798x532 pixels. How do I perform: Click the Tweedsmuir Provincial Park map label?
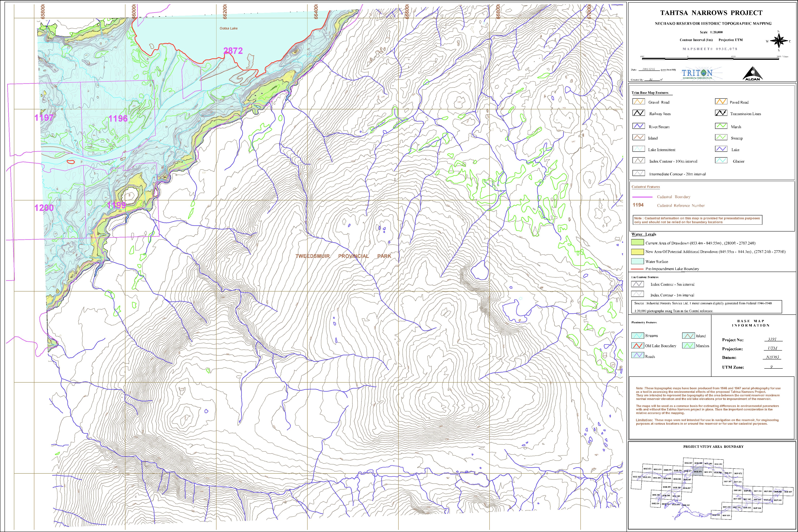click(x=343, y=256)
